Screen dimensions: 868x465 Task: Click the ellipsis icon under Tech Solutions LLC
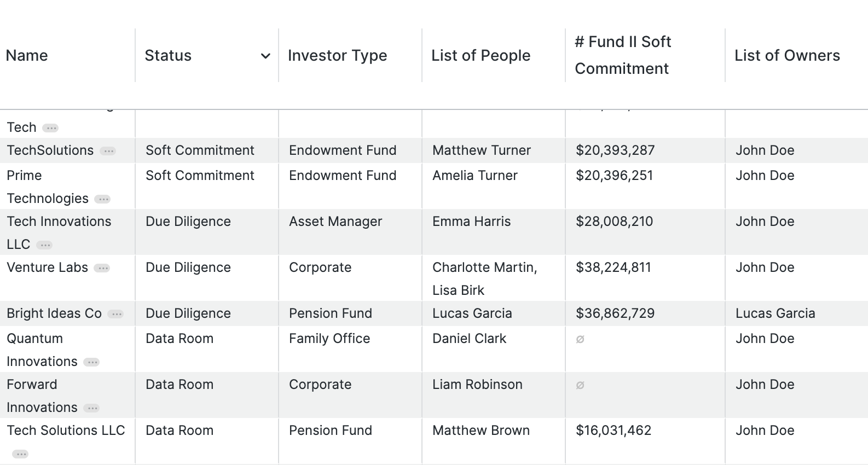pyautogui.click(x=20, y=454)
